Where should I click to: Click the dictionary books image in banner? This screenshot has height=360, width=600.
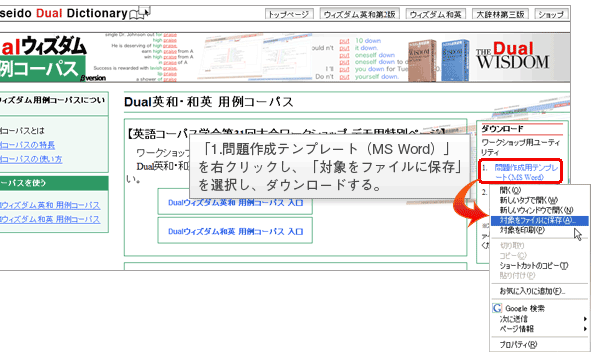pos(439,60)
